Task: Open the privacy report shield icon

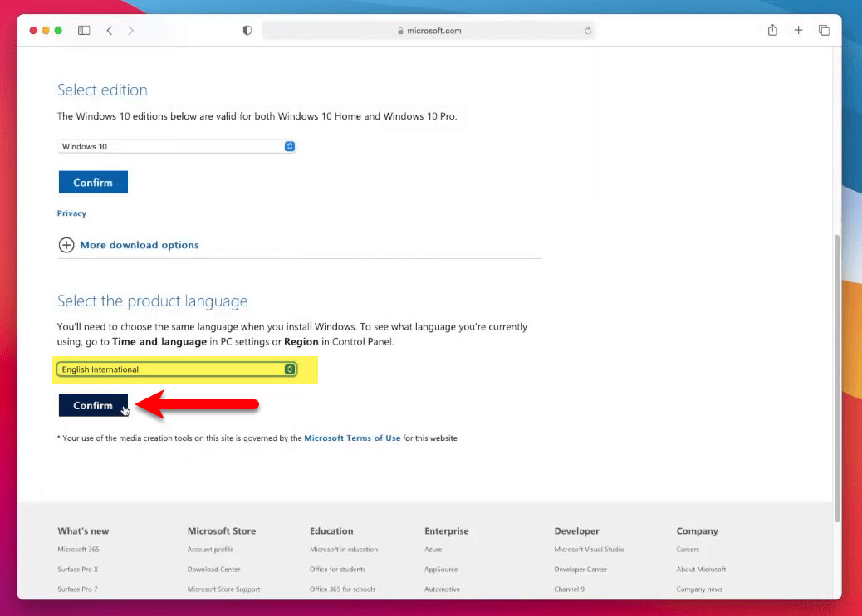Action: click(x=247, y=30)
